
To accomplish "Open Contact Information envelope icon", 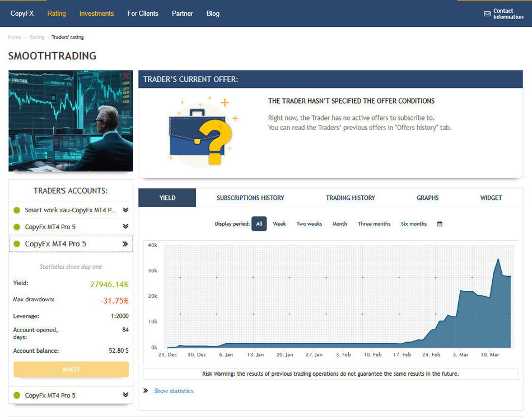I will (487, 14).
